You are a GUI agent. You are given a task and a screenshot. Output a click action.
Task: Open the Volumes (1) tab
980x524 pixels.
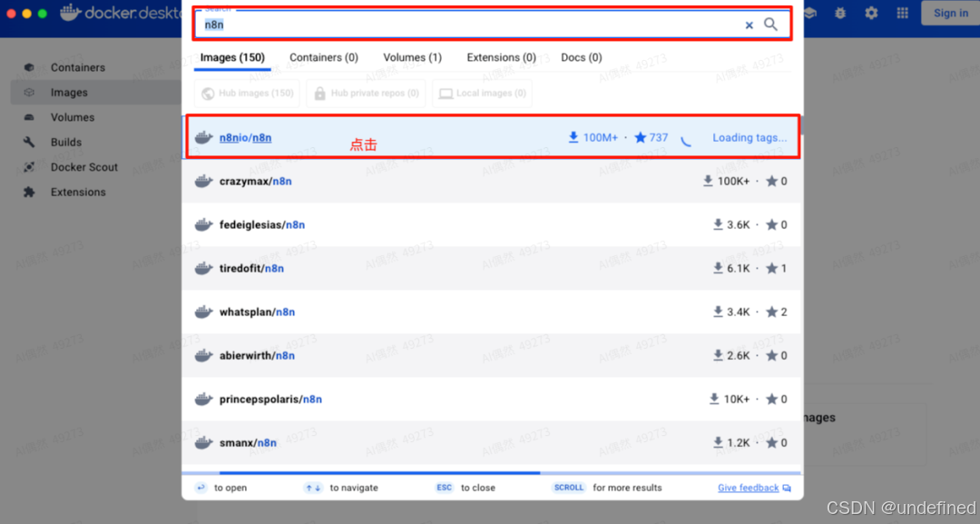(x=413, y=57)
